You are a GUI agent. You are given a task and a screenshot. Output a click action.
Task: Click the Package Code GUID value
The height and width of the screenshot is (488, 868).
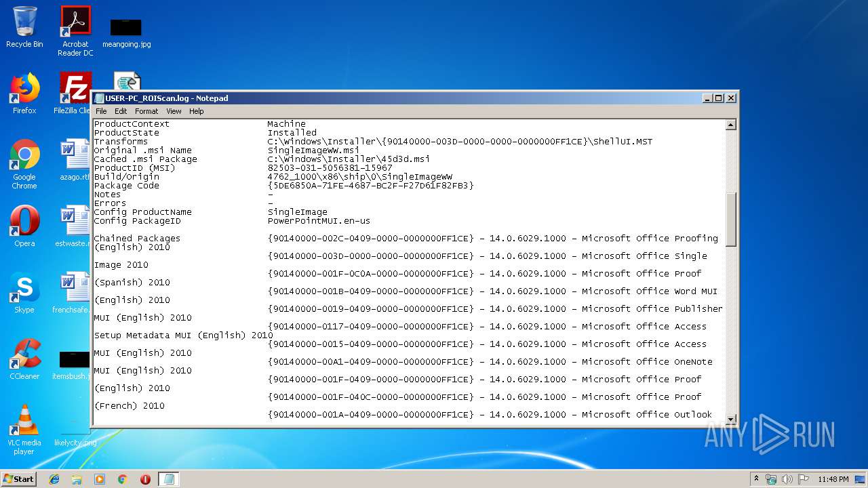coord(370,186)
